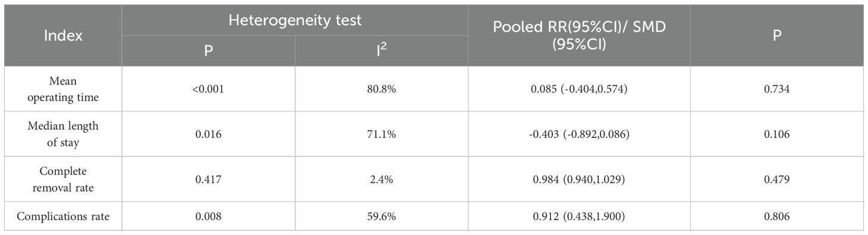The image size is (868, 235).
Task: Click the I² subheader cell
Action: (x=382, y=51)
